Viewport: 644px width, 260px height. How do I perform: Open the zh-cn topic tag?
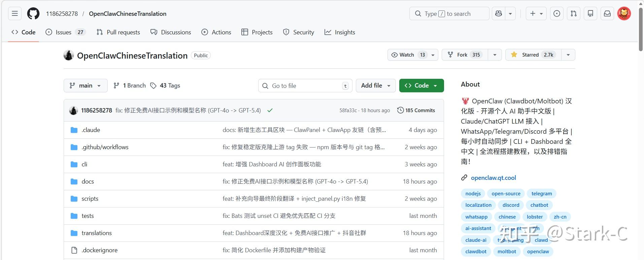[560, 217]
